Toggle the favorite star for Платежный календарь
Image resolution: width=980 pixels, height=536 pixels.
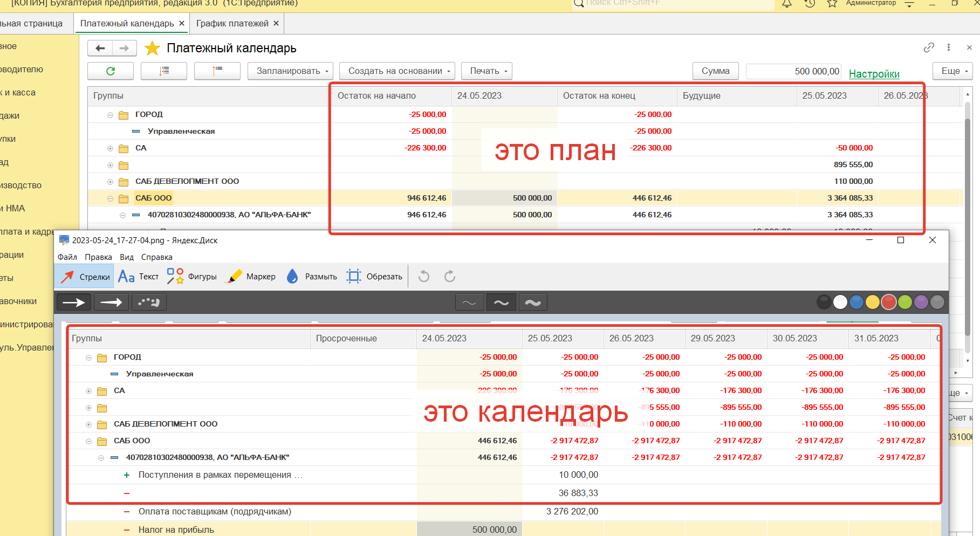153,48
